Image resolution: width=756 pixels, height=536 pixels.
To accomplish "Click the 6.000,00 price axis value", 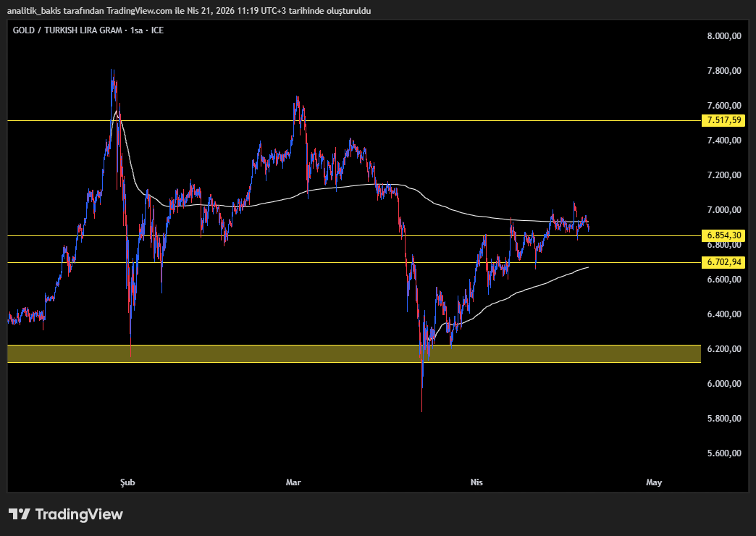I will (724, 384).
